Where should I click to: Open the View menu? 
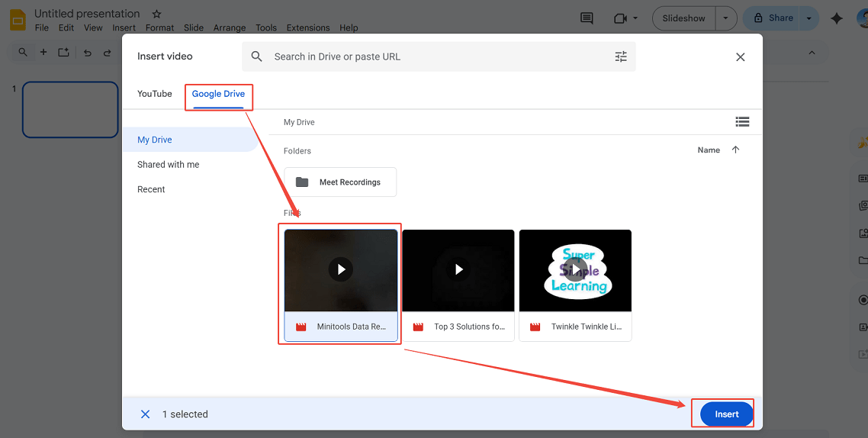click(x=93, y=27)
